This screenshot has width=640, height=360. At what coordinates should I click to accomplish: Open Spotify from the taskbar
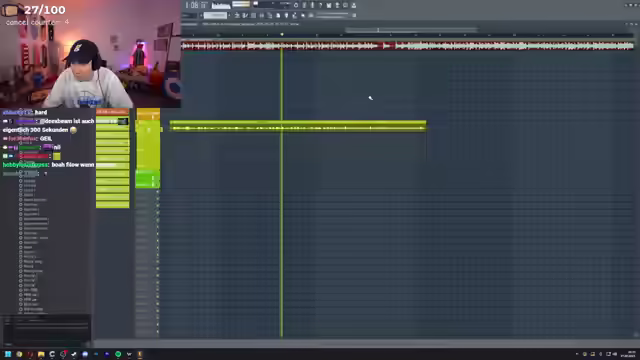[x=118, y=354]
